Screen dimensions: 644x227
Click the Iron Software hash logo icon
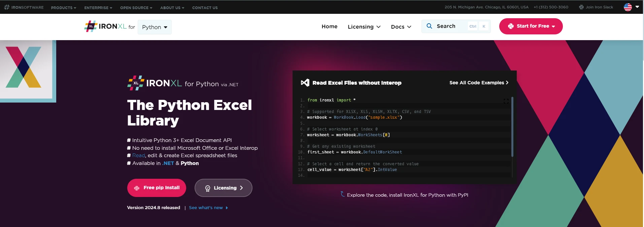[x=7, y=7]
